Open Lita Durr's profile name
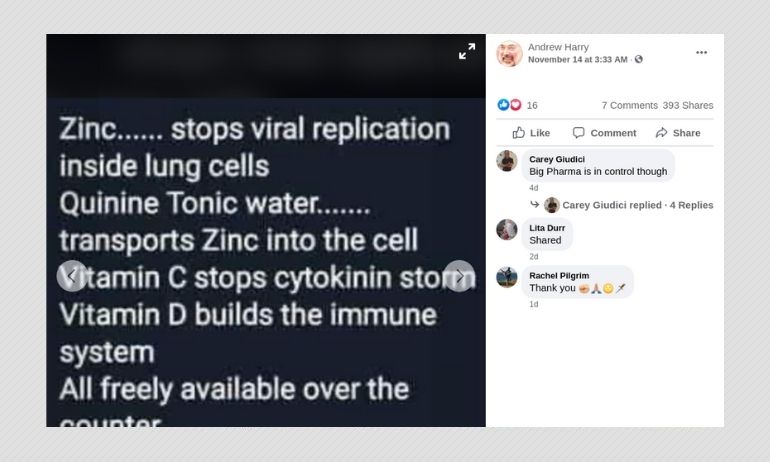 pos(547,228)
